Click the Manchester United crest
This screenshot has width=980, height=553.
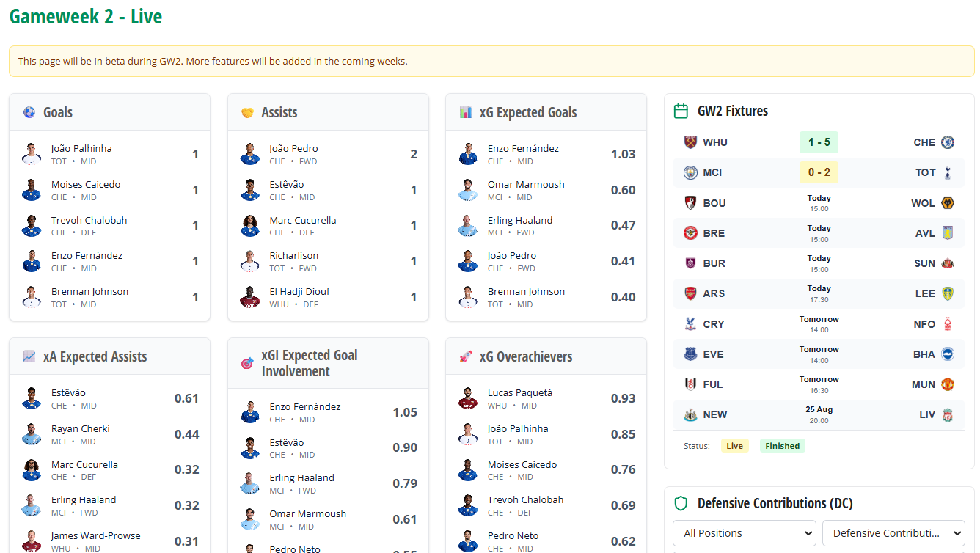[947, 384]
